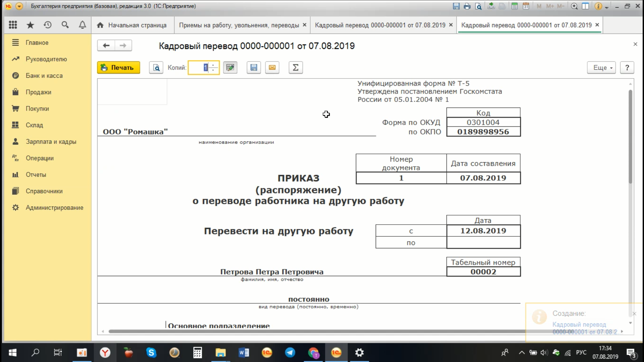Click the Копий number input field

200,68
